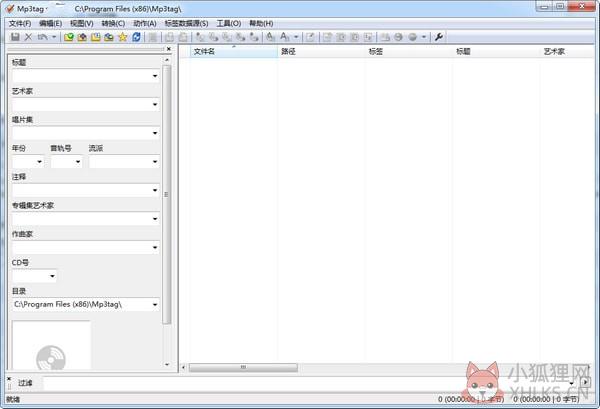Viewport: 600px width, 409px height.
Task: Open the 动作(A) menu
Action: tap(145, 23)
